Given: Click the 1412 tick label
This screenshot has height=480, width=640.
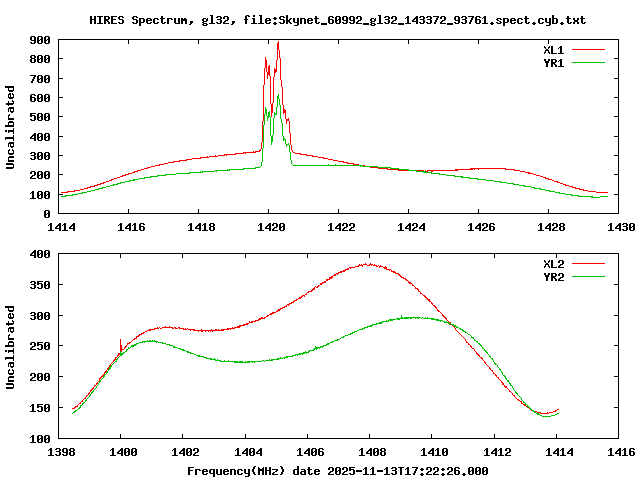Looking at the screenshot, I should tap(497, 452).
